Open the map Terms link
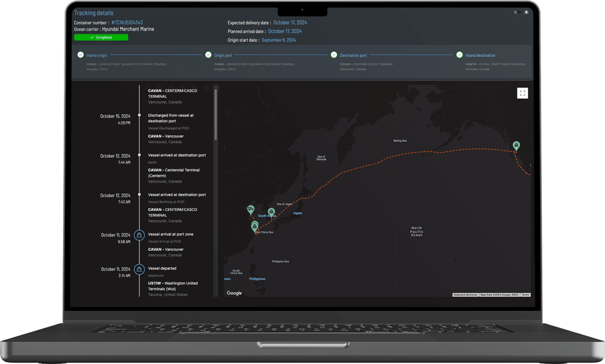 525,295
